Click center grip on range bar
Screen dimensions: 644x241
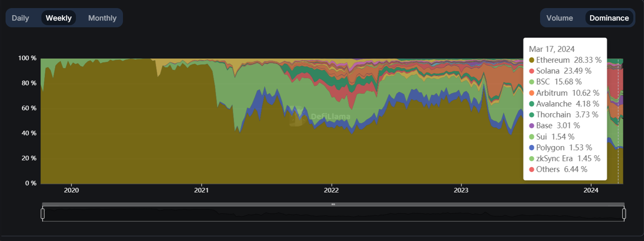pos(333,204)
